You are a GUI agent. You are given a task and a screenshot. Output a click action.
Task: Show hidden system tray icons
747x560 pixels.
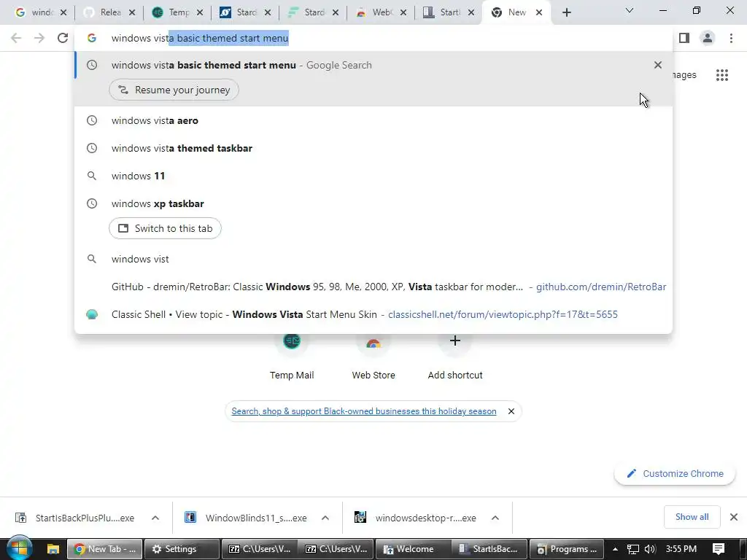615,549
